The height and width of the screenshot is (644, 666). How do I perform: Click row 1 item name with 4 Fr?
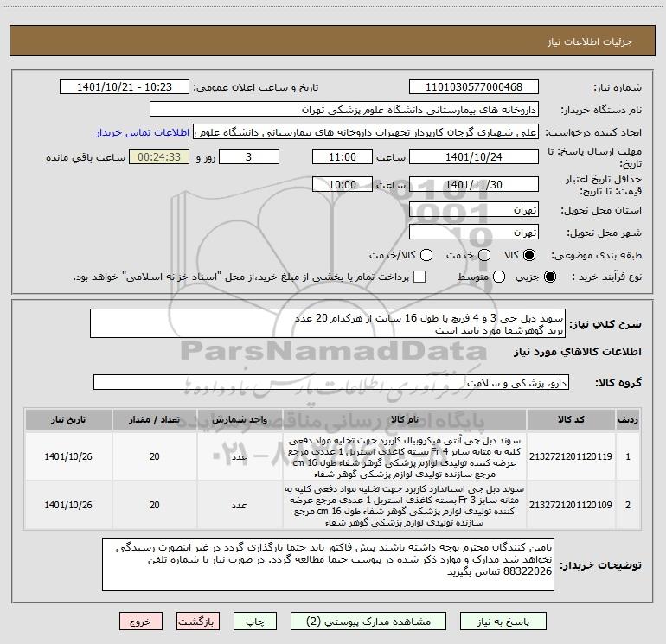tap(405, 456)
